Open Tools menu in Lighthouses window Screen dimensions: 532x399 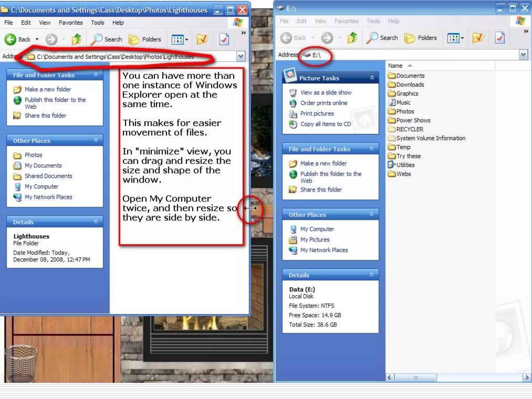[x=97, y=23]
